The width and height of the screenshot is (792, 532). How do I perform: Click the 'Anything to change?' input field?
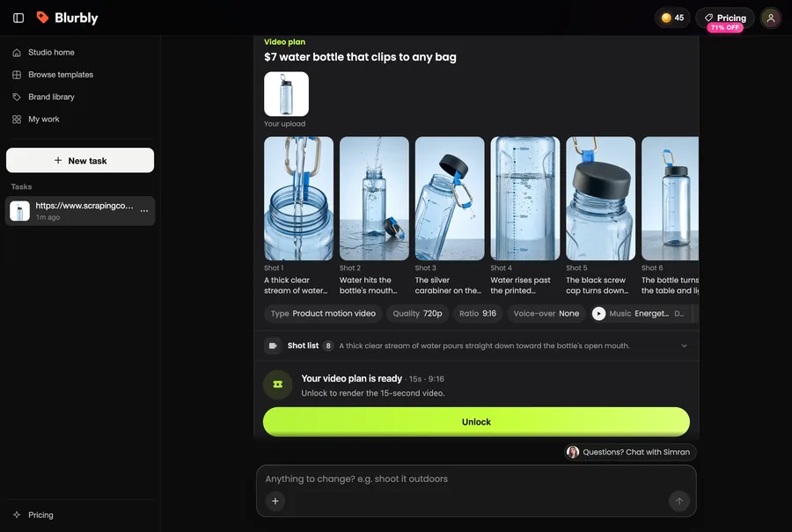tap(476, 479)
